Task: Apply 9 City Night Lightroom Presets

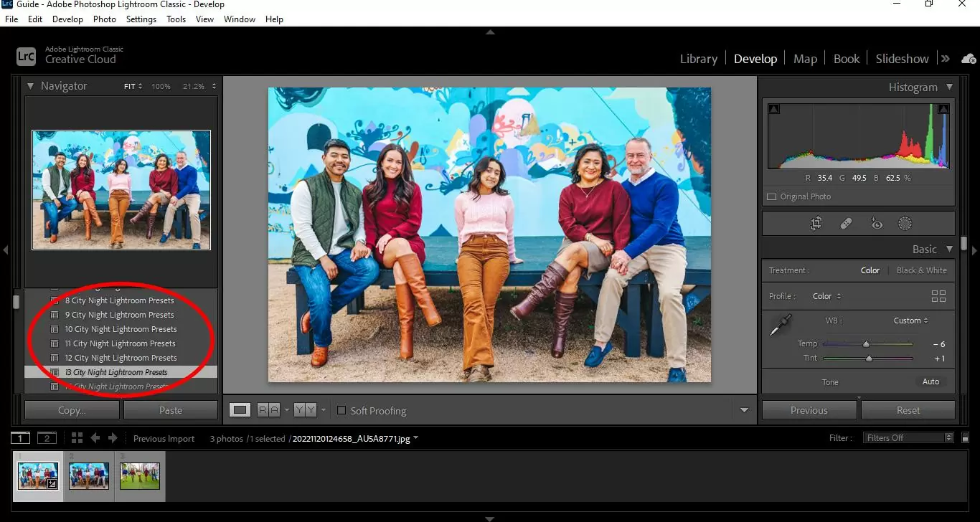Action: (x=121, y=315)
